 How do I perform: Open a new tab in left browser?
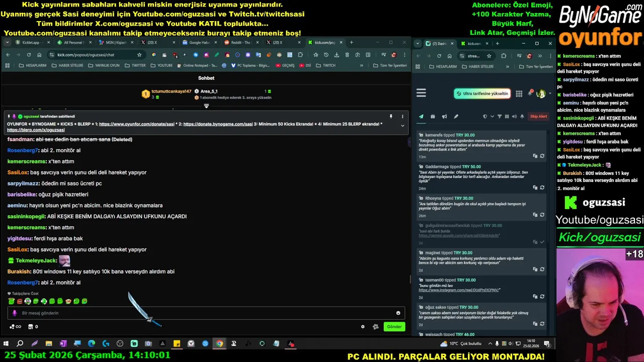coord(351,43)
